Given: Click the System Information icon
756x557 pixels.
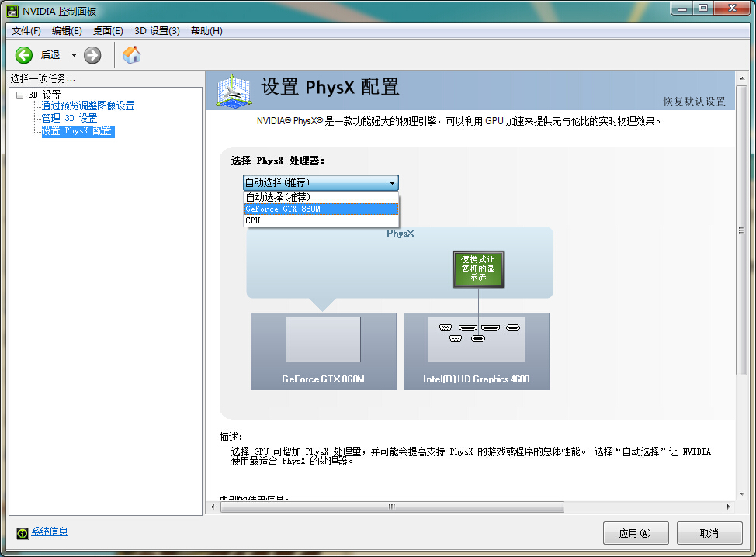Looking at the screenshot, I should [23, 533].
